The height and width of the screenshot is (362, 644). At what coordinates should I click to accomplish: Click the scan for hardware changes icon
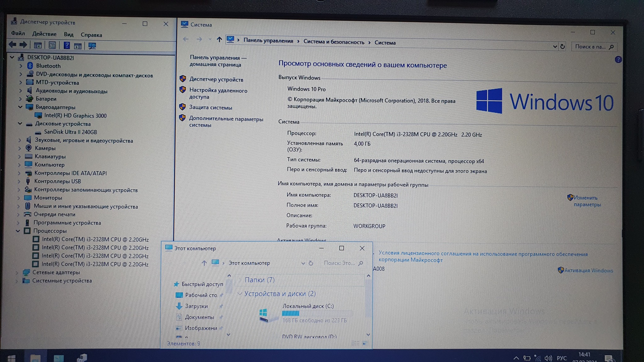point(92,46)
